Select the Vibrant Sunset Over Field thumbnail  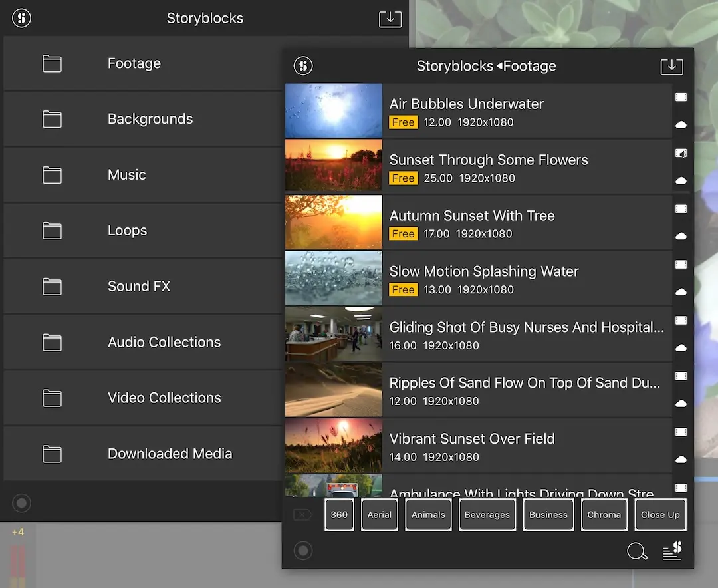point(333,446)
